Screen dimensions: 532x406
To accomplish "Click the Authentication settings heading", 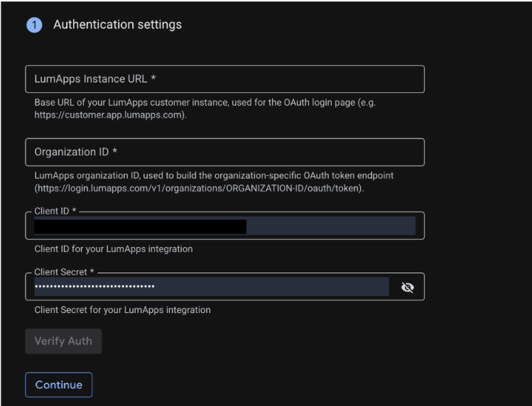I will (117, 24).
